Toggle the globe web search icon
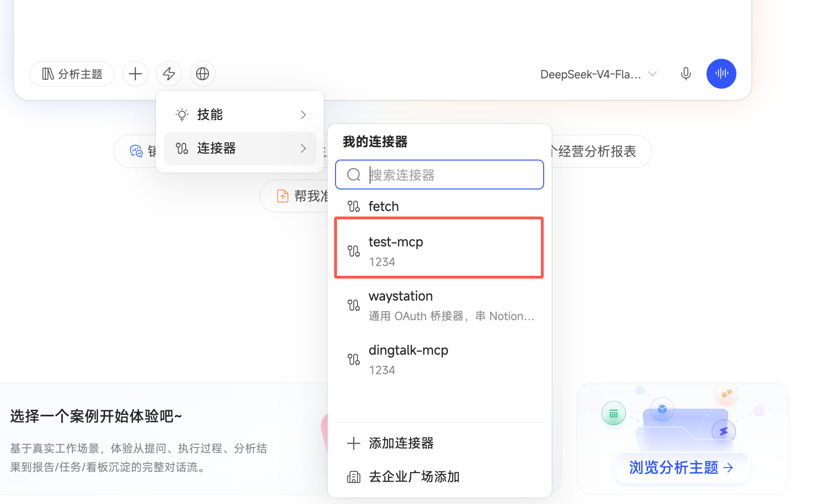Viewport: 840px width, 504px height. pyautogui.click(x=203, y=74)
